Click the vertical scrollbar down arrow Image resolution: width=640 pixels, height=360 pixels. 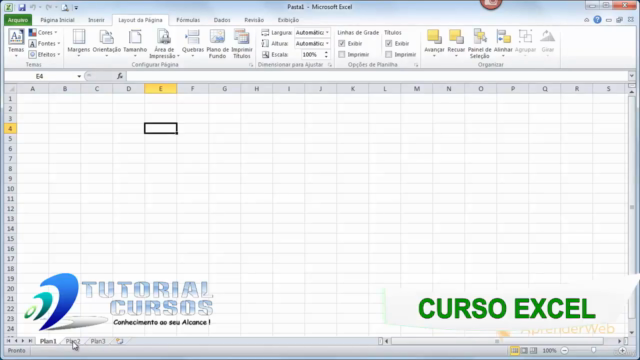[x=632, y=333]
